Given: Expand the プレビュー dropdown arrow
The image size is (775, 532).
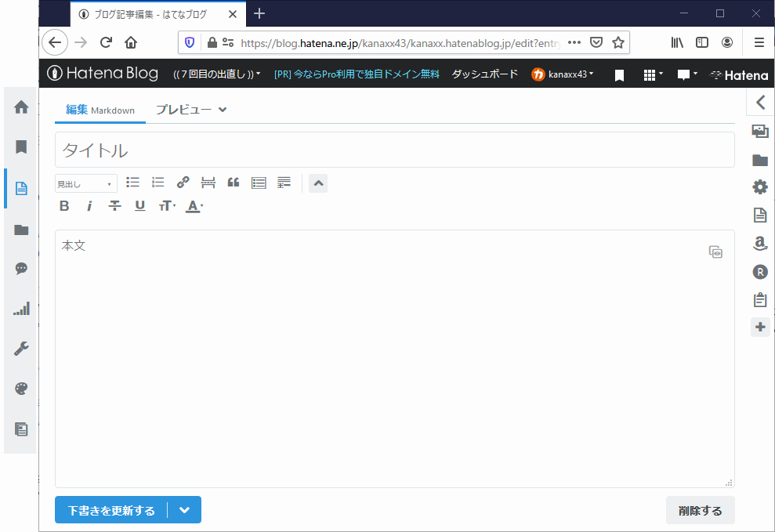Looking at the screenshot, I should click(x=223, y=110).
